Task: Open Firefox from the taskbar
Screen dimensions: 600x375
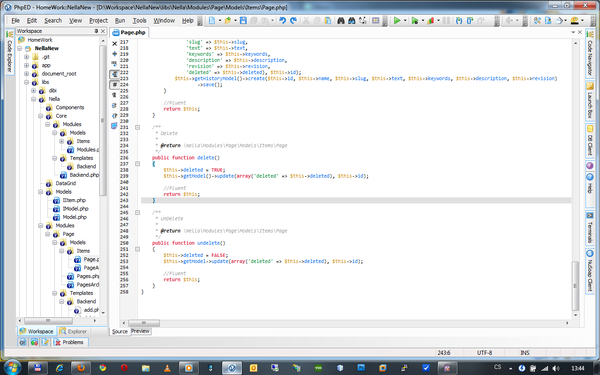Action: 81,368
